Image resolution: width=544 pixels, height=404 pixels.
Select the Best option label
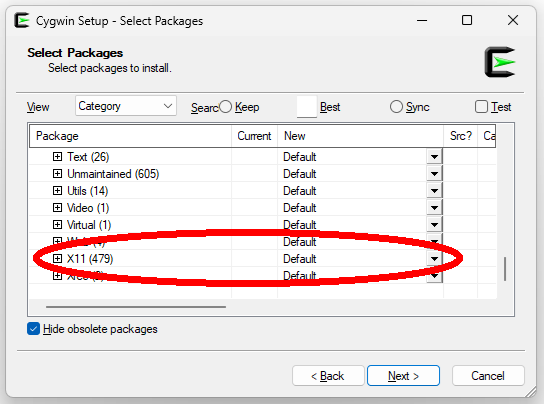pyautogui.click(x=330, y=107)
